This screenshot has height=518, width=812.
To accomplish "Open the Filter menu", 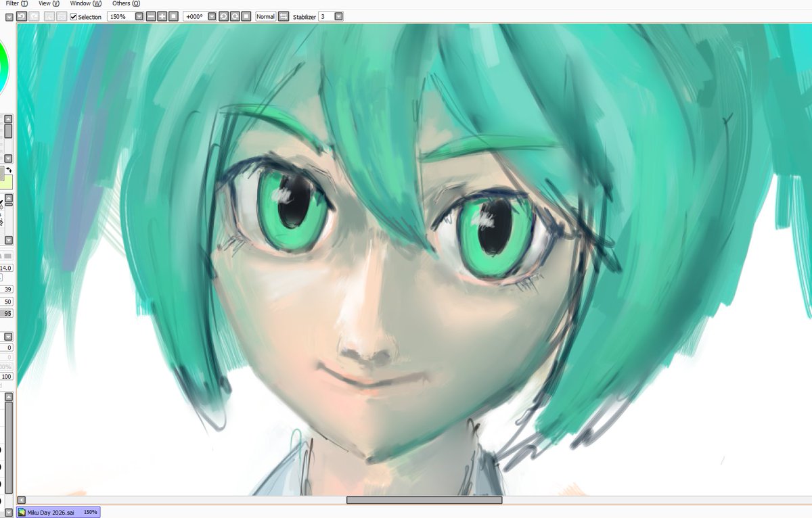I will tap(16, 3).
